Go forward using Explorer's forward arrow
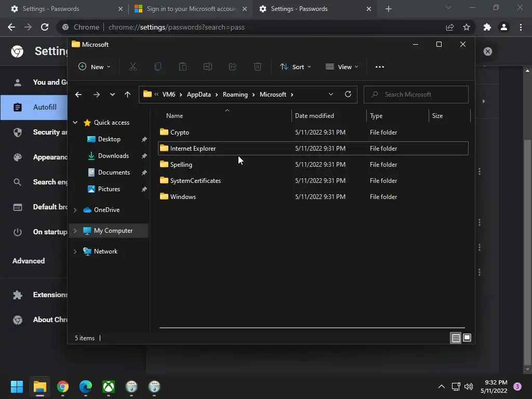Viewport: 532px width, 399px height. point(96,95)
